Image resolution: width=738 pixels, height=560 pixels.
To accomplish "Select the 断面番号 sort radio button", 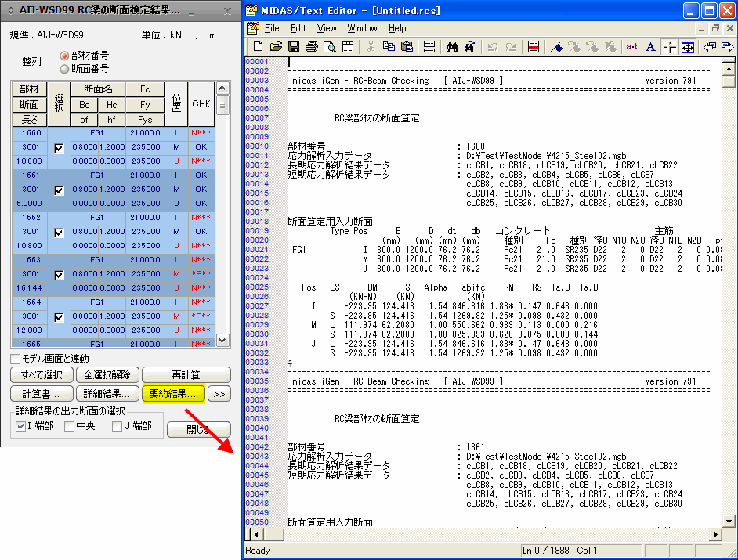I will [x=64, y=69].
